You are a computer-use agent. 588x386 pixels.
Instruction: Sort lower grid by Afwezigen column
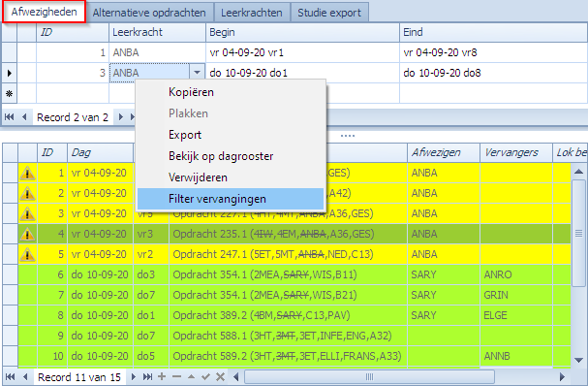(x=444, y=153)
